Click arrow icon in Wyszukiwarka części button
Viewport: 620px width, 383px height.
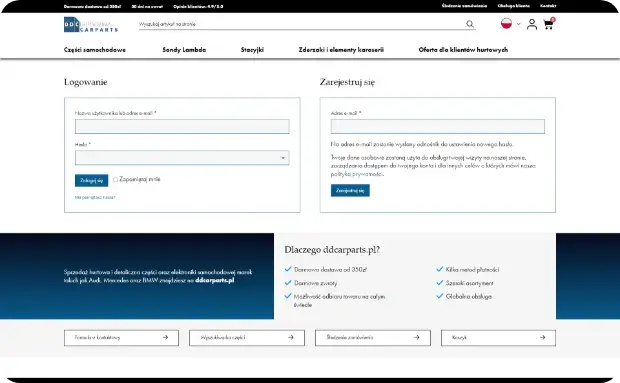coord(291,338)
